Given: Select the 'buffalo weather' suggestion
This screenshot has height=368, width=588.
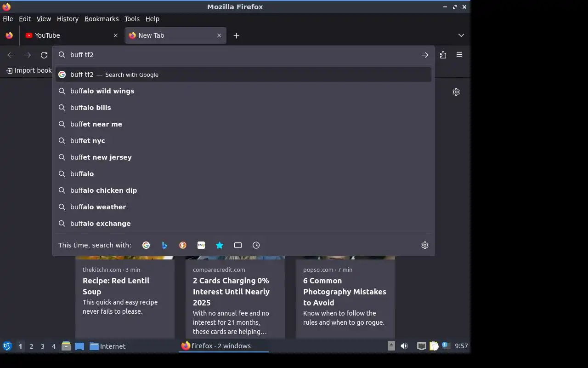Looking at the screenshot, I should tap(243, 207).
